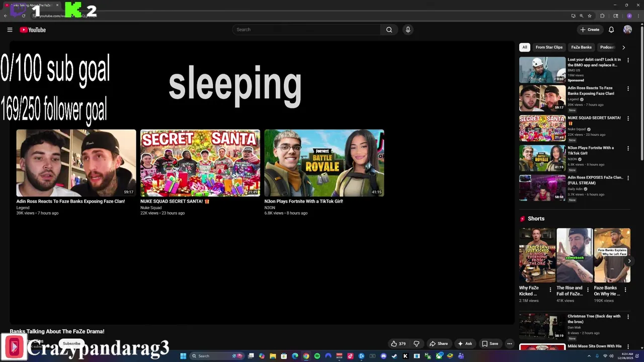Open options for Adin Ross EXPOSES FaZe Clan video
Image resolution: width=644 pixels, height=362 pixels.
(628, 178)
